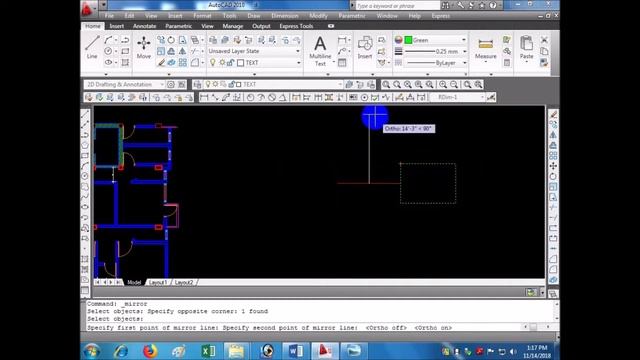Image resolution: width=640 pixels, height=360 pixels.
Task: Click the Array grid icon in Modify panel
Action: click(182, 62)
